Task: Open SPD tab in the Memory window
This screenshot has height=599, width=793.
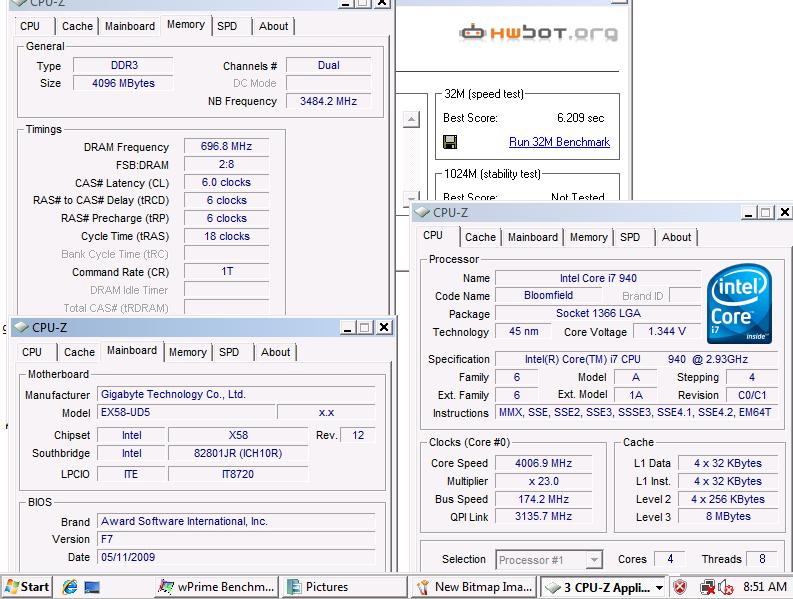Action: 227,26
